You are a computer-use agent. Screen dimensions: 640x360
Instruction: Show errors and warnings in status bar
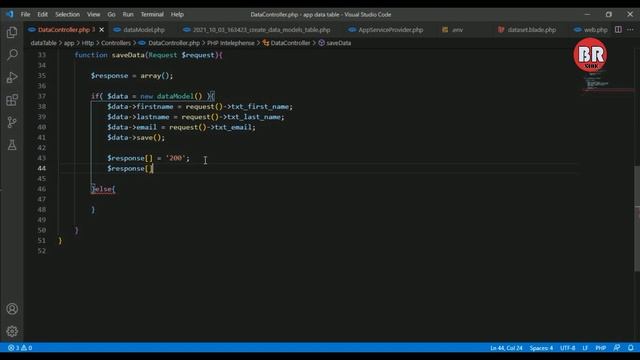point(20,348)
